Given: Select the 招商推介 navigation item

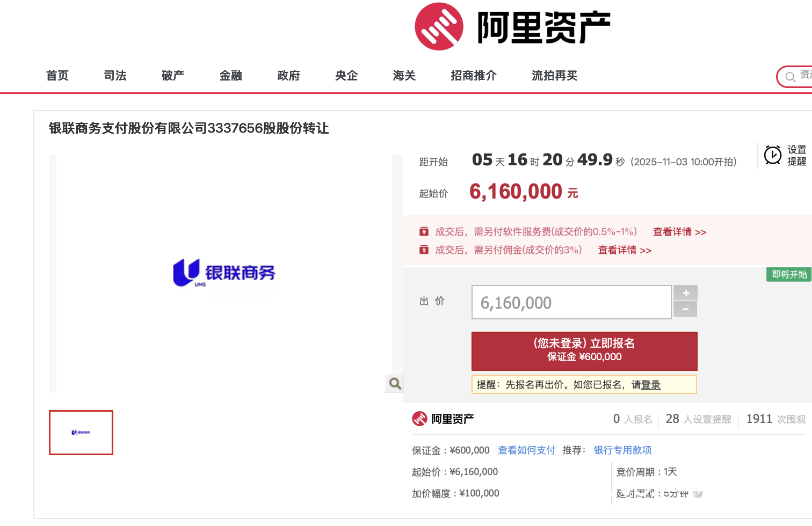Looking at the screenshot, I should (473, 76).
